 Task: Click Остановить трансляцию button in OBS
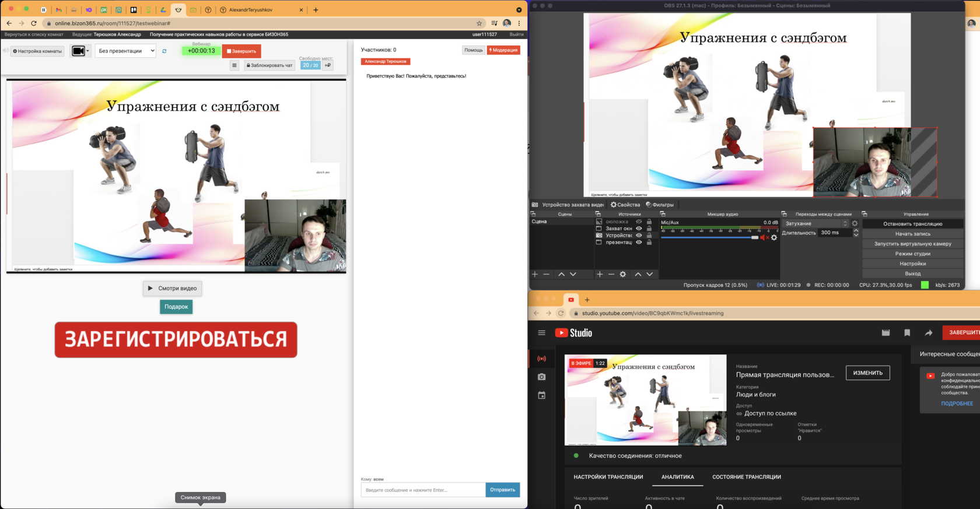tap(912, 224)
